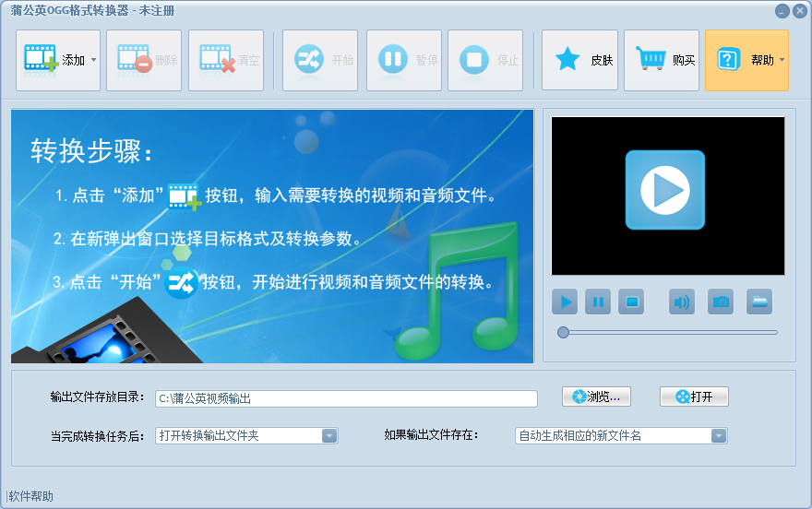Click the camera snapshot button

[721, 302]
